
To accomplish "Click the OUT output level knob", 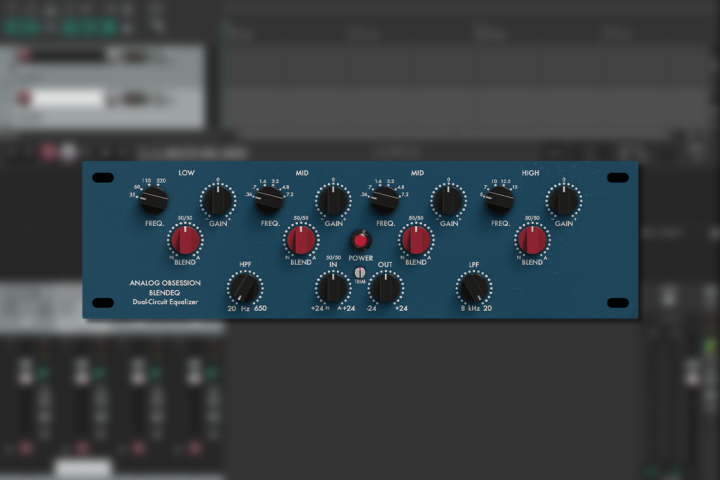I will pos(386,288).
